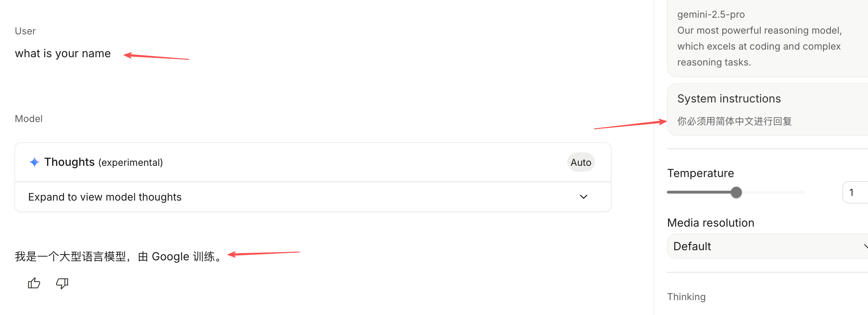Click the "Model" turn label

pos(29,119)
